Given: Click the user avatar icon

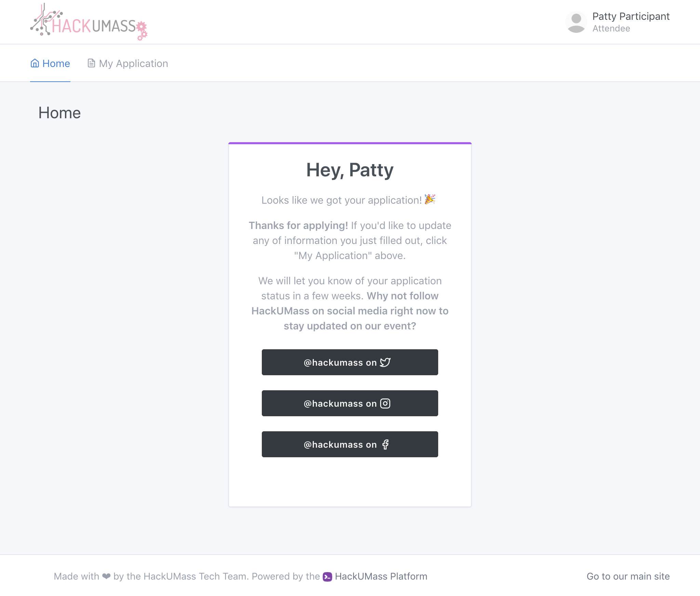Looking at the screenshot, I should point(576,22).
